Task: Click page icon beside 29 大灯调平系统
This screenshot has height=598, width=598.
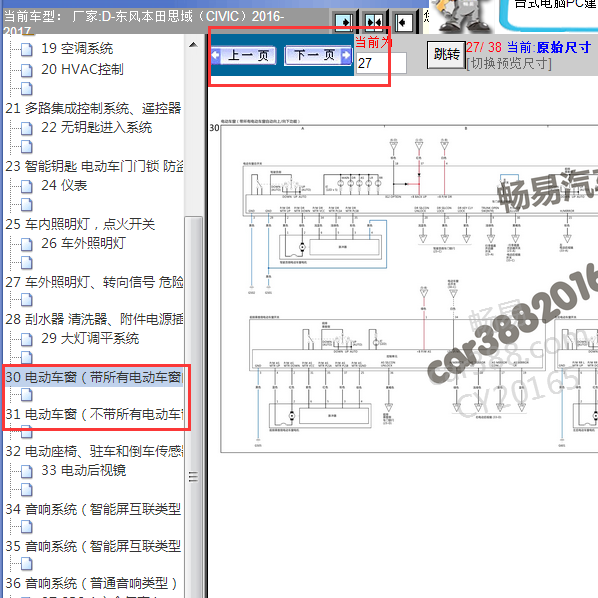Action: (26, 339)
